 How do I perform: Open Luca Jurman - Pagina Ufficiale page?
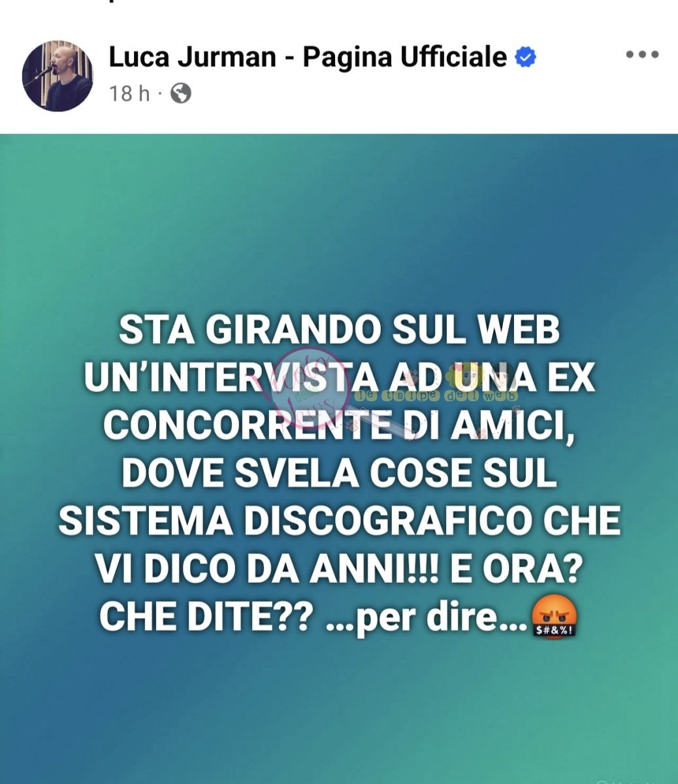308,57
